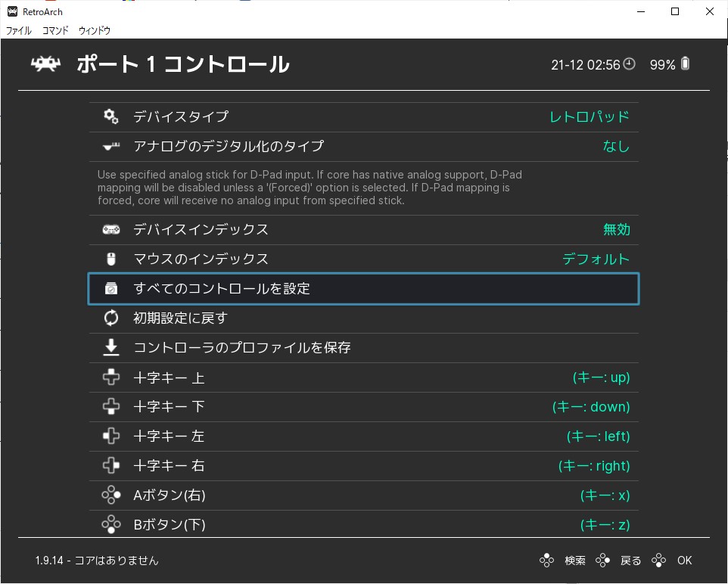
Task: Open the マウスのインデックス setting showing デフォルト
Action: (363, 259)
